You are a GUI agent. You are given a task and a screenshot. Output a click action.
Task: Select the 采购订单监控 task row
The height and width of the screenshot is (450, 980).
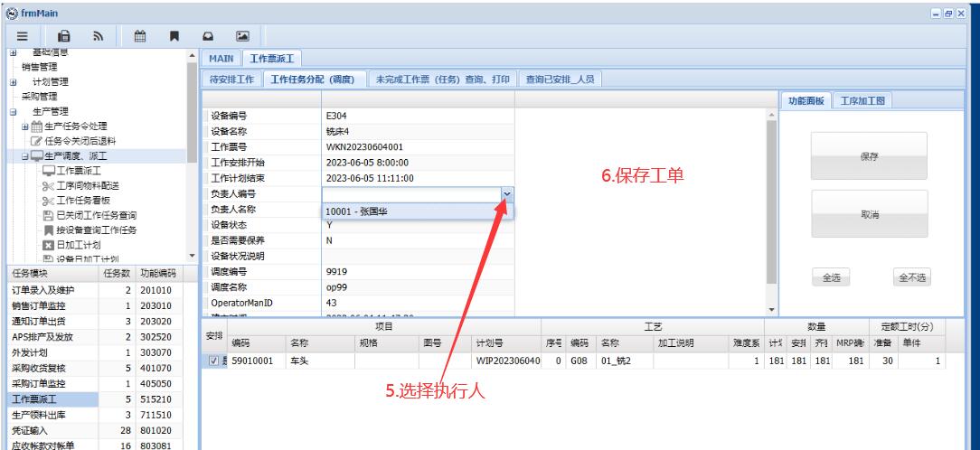point(96,383)
